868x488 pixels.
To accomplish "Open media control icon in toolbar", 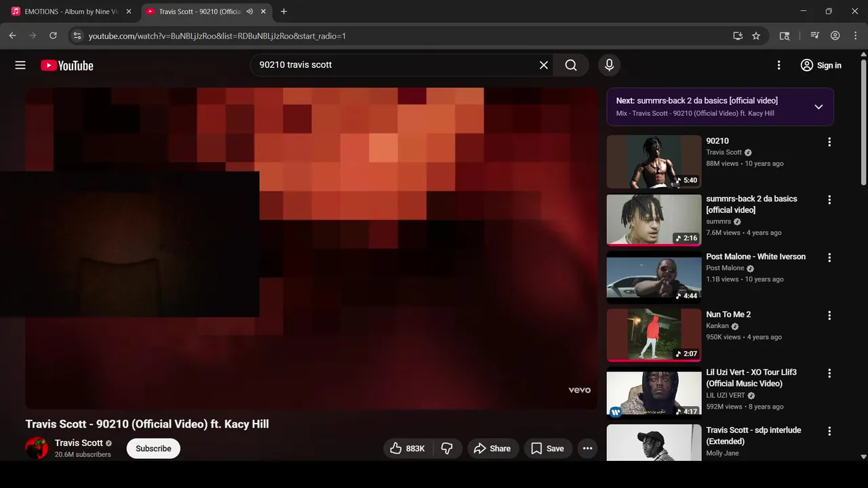I will pyautogui.click(x=815, y=36).
